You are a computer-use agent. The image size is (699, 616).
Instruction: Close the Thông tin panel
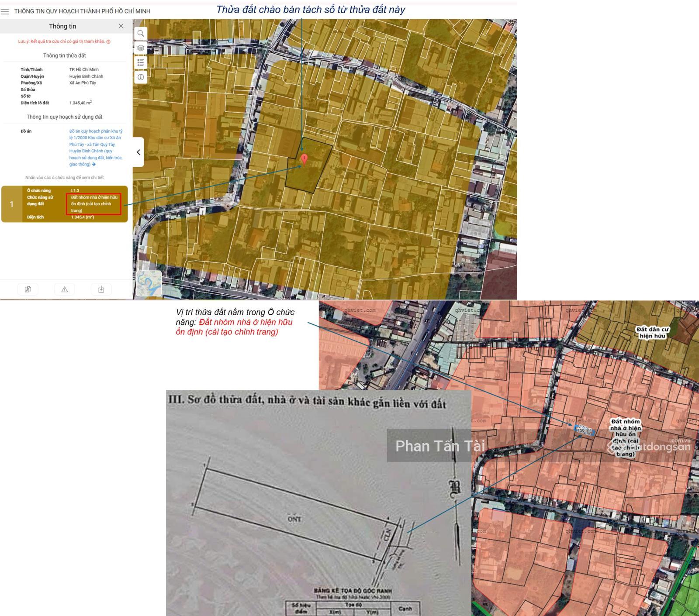pyautogui.click(x=121, y=26)
